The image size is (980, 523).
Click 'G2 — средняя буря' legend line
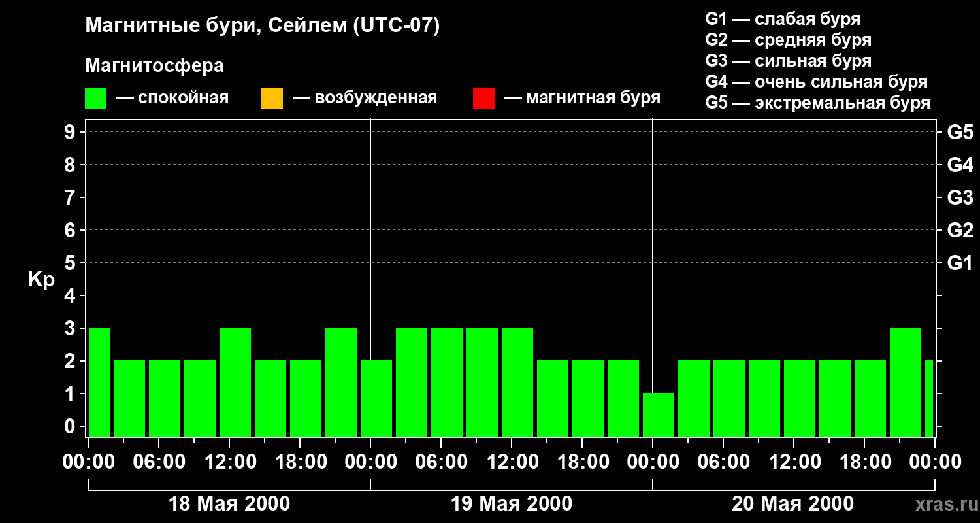pos(788,40)
